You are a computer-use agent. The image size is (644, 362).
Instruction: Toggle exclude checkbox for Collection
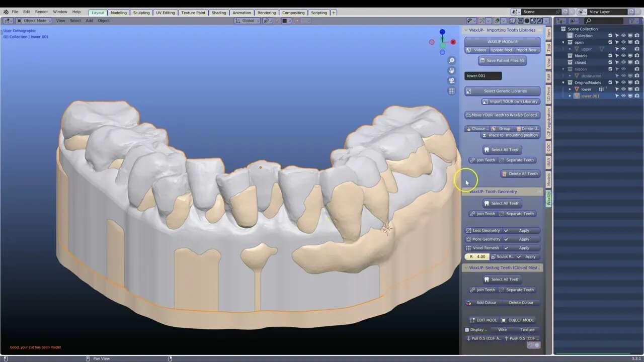point(610,36)
